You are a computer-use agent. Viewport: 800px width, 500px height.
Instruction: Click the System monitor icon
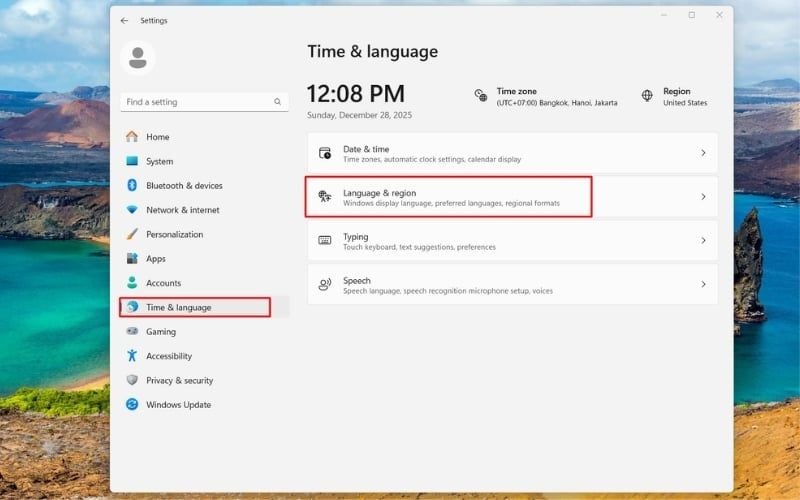point(132,161)
